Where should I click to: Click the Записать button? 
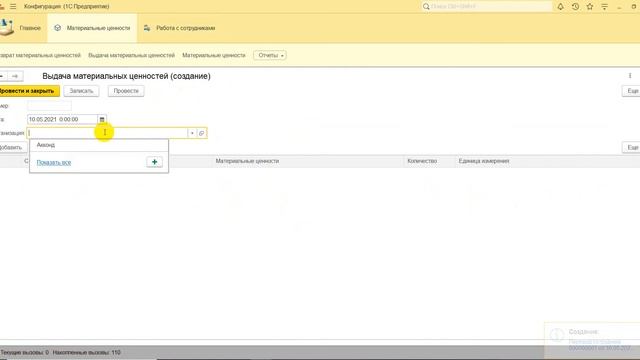point(81,91)
